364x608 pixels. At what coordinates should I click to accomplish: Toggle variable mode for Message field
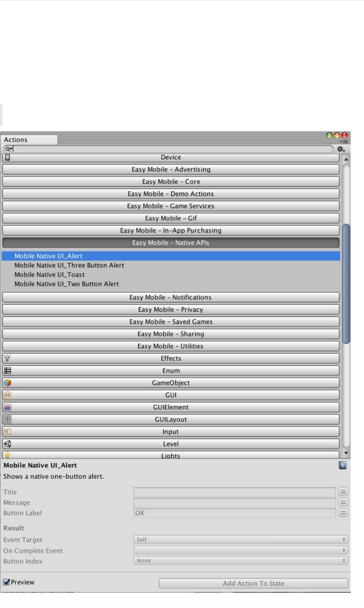[343, 502]
